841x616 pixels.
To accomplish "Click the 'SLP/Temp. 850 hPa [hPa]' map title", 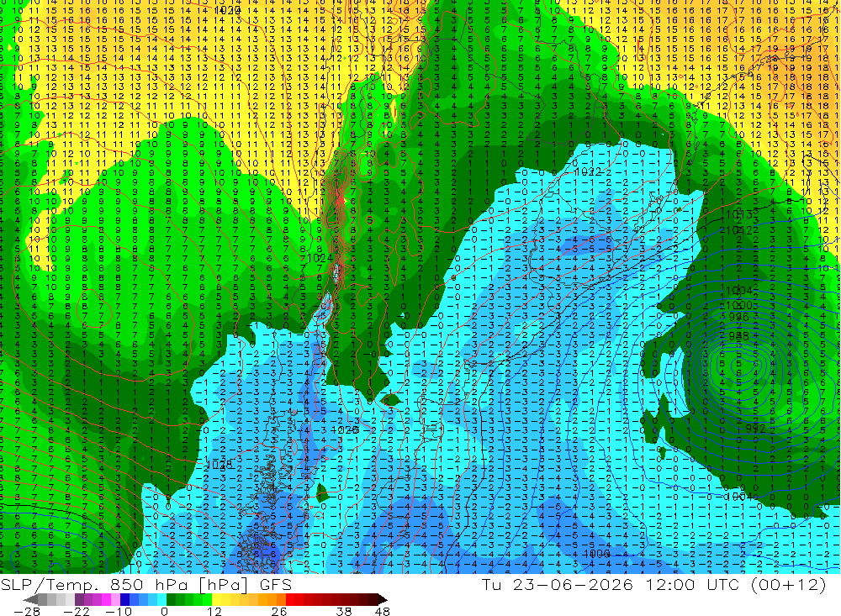I will (125, 585).
